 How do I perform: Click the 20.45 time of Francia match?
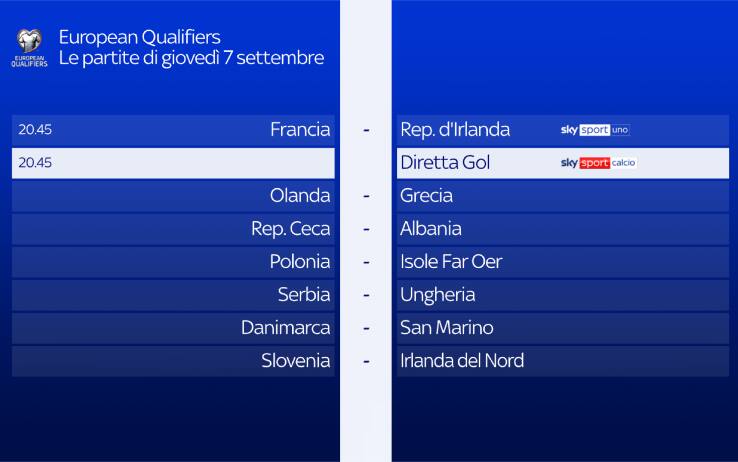click(x=35, y=130)
